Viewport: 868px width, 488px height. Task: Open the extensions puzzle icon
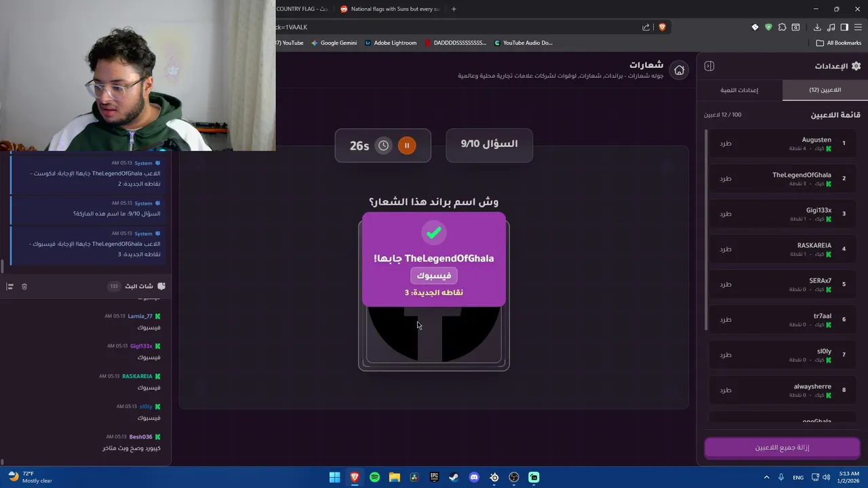coord(782,27)
